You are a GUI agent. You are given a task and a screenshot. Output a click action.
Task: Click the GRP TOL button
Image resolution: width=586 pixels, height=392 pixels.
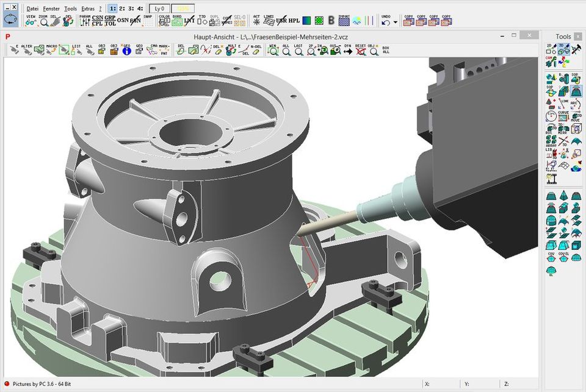[x=110, y=21]
